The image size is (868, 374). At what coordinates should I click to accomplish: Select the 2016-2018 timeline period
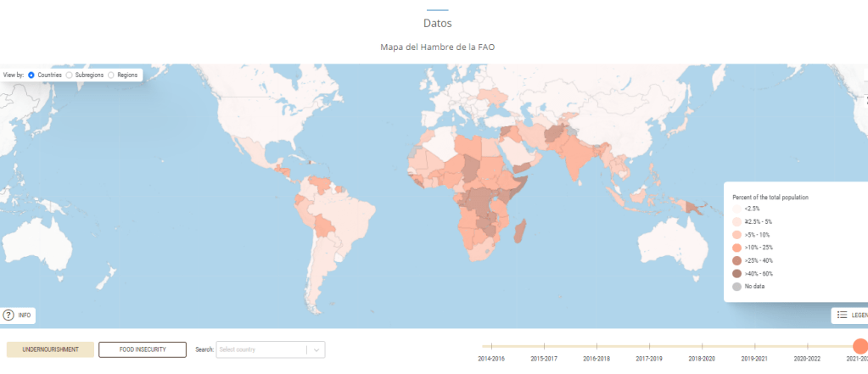point(596,346)
